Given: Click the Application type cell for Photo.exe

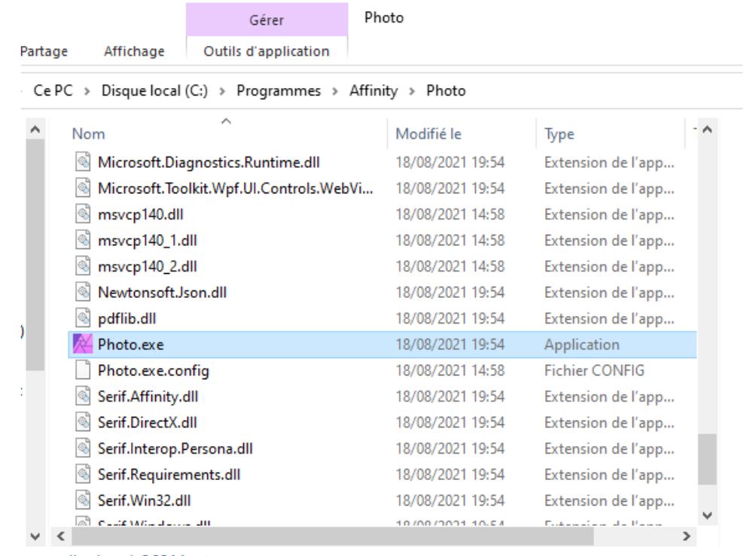Looking at the screenshot, I should 581,345.
